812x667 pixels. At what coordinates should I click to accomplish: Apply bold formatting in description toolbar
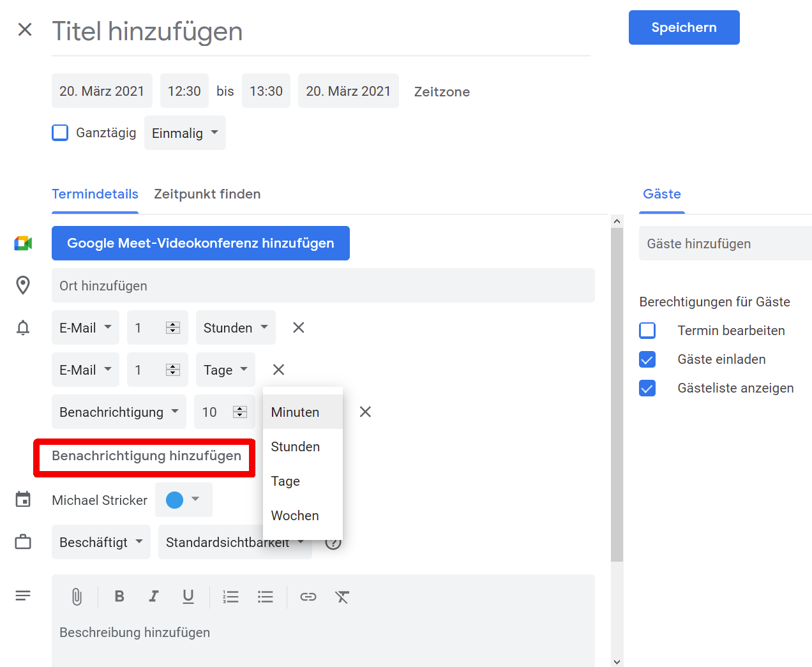pyautogui.click(x=119, y=596)
